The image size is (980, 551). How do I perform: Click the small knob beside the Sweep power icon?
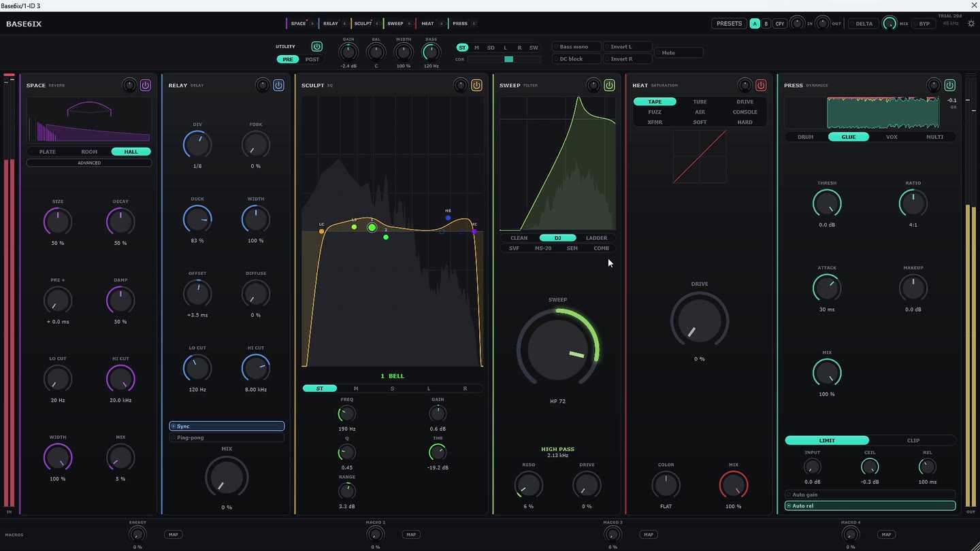[593, 85]
